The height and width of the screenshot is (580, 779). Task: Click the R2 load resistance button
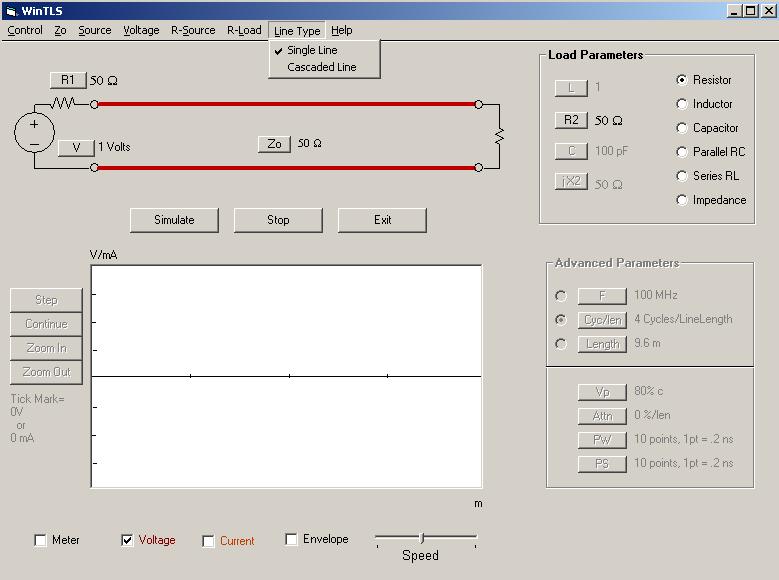point(571,120)
